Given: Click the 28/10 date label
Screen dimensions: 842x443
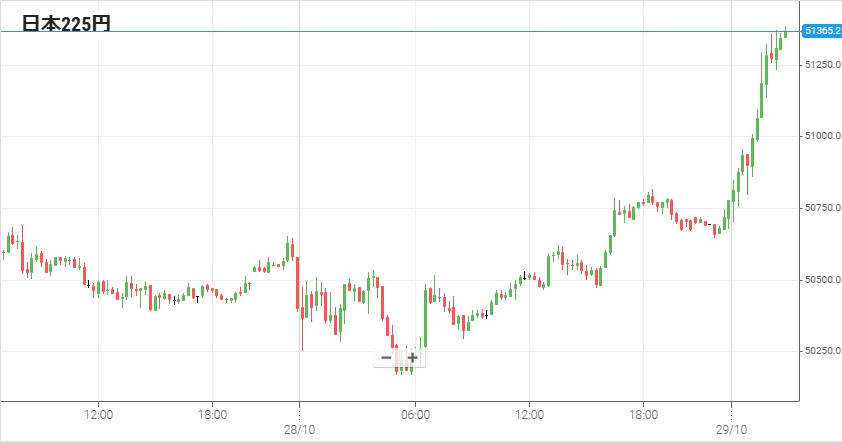Looking at the screenshot, I should (300, 427).
